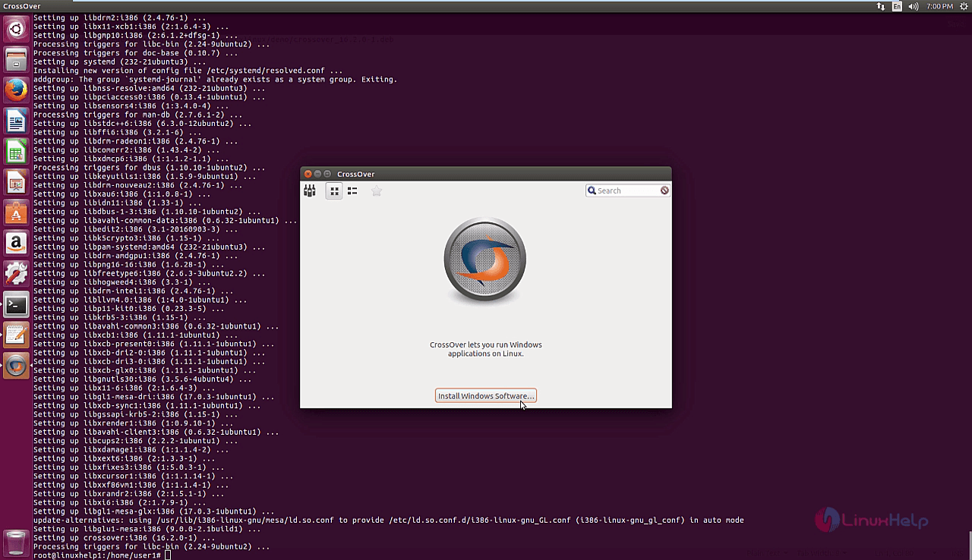The image size is (972, 560).
Task: Toggle the favorites star filter
Action: click(377, 191)
